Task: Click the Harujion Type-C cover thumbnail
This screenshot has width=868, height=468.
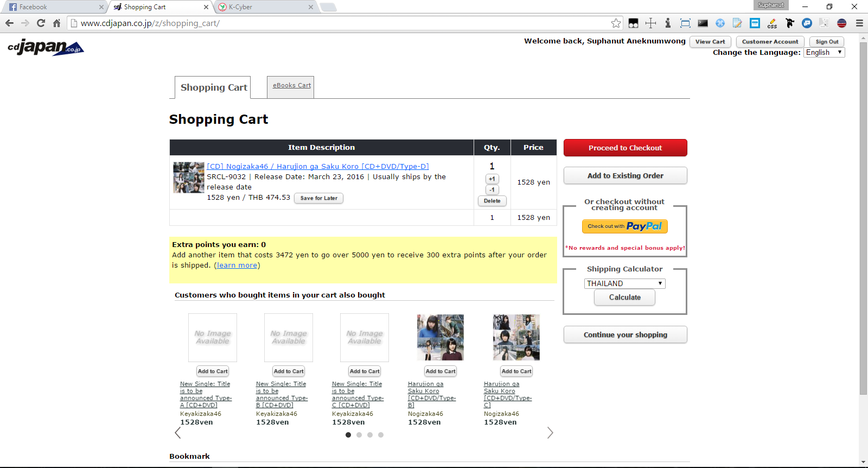Action: click(x=516, y=337)
